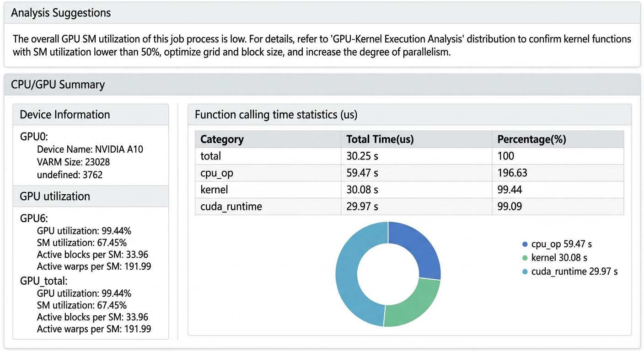644x351 pixels.
Task: Click the cpu_op blue legend dot
Action: pyautogui.click(x=525, y=245)
